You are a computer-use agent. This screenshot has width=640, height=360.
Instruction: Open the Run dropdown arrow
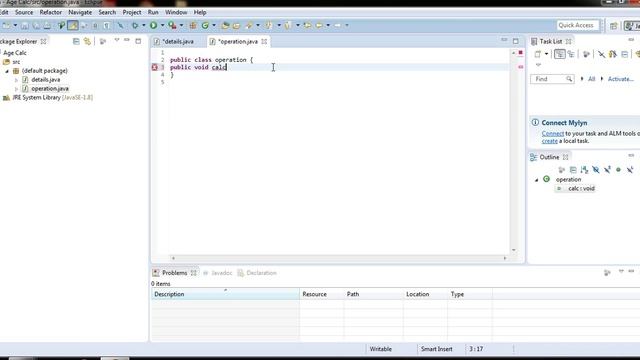pyautogui.click(x=162, y=25)
